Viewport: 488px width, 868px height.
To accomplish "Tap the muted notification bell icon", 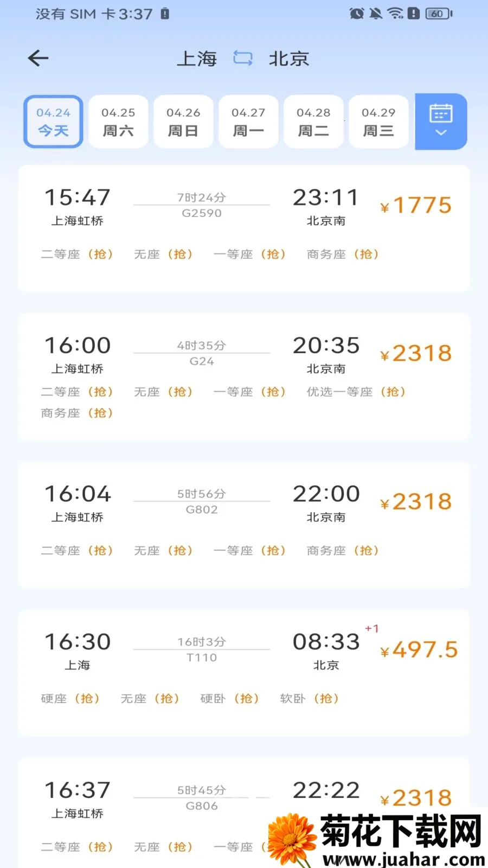I will (376, 14).
